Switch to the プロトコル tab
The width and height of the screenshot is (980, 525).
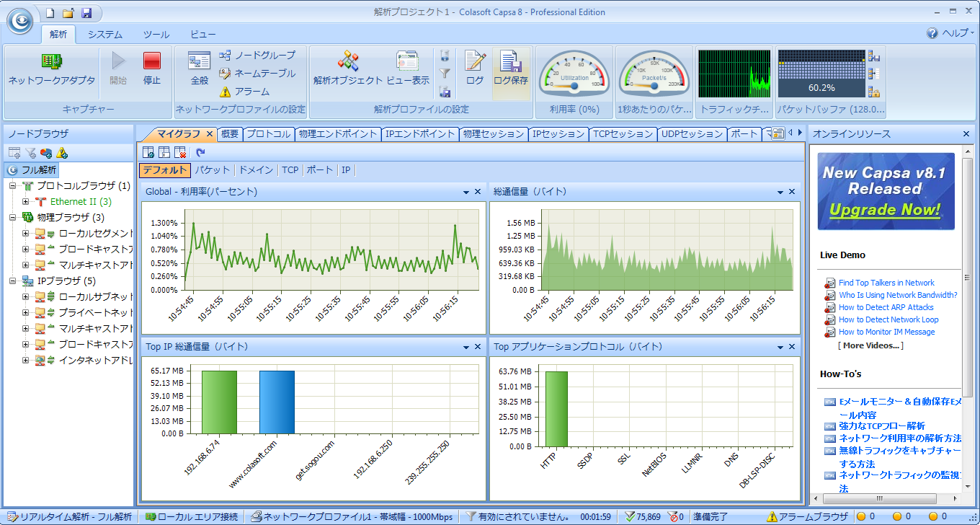(x=268, y=134)
